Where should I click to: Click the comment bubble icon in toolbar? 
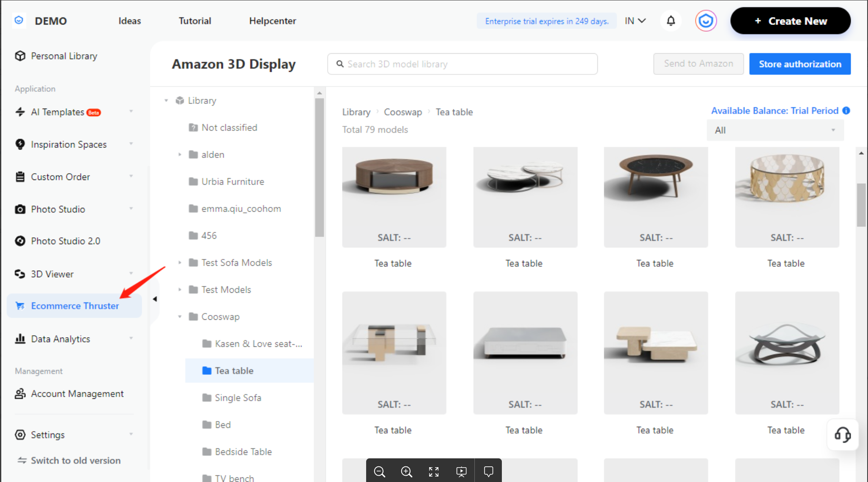coord(488,471)
